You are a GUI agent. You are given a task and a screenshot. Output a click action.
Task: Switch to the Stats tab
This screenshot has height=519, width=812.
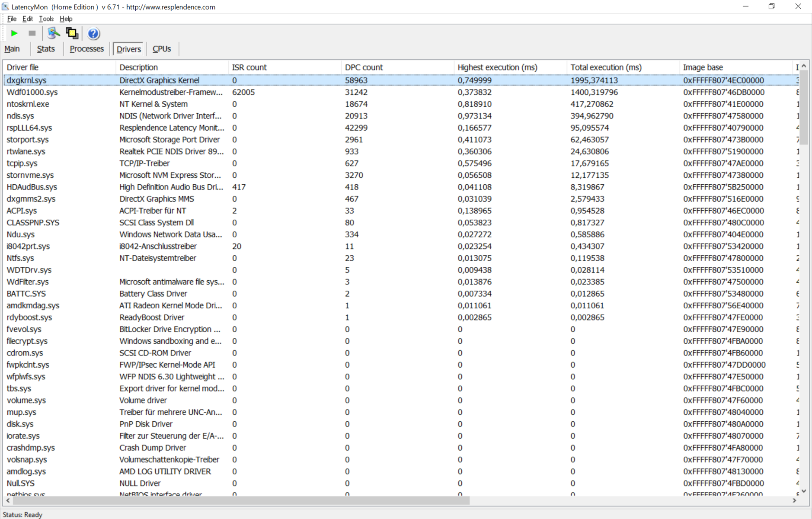46,49
